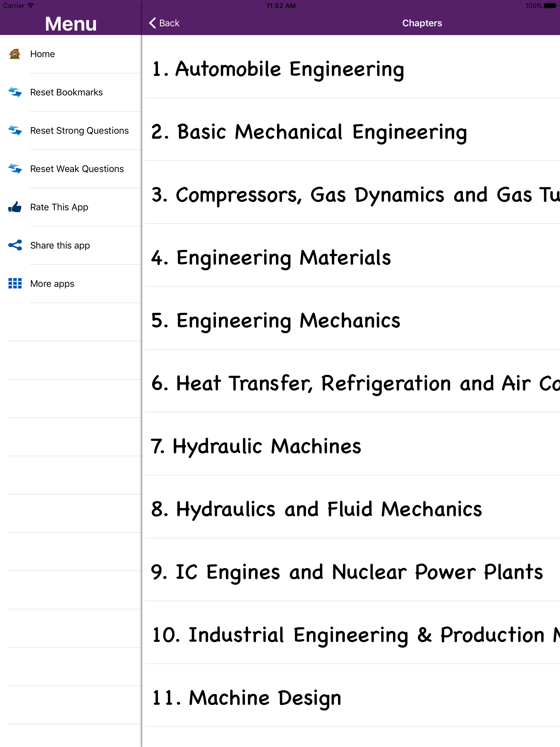Open Rate This App menu entry

click(x=71, y=207)
